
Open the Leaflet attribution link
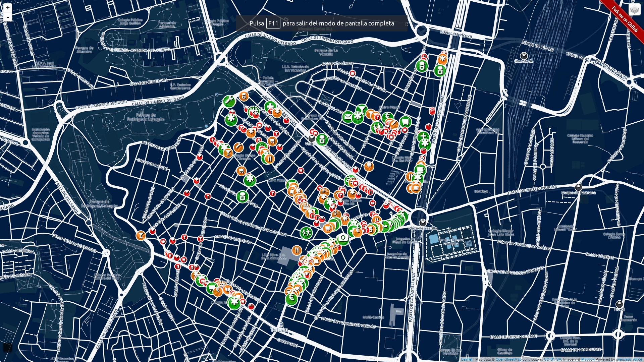click(x=466, y=359)
